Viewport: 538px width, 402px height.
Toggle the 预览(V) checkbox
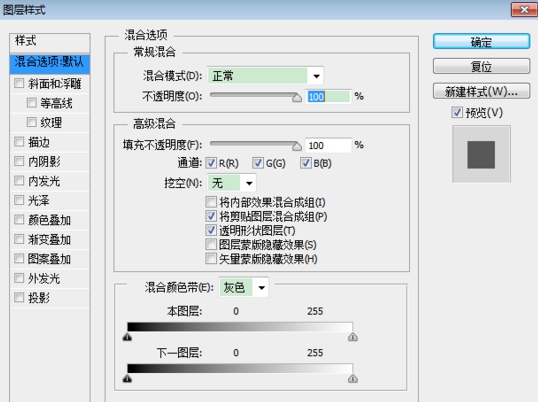[x=457, y=113]
